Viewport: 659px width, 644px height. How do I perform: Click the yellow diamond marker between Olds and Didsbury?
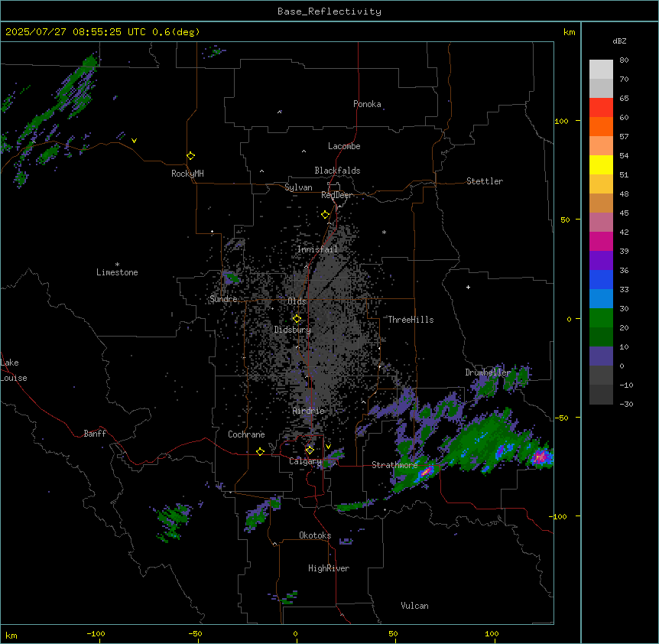[x=297, y=319]
